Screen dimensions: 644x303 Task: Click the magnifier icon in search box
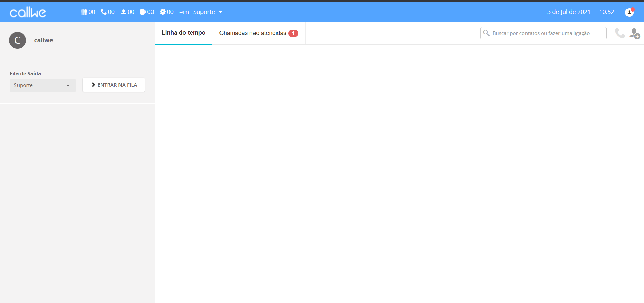[486, 33]
